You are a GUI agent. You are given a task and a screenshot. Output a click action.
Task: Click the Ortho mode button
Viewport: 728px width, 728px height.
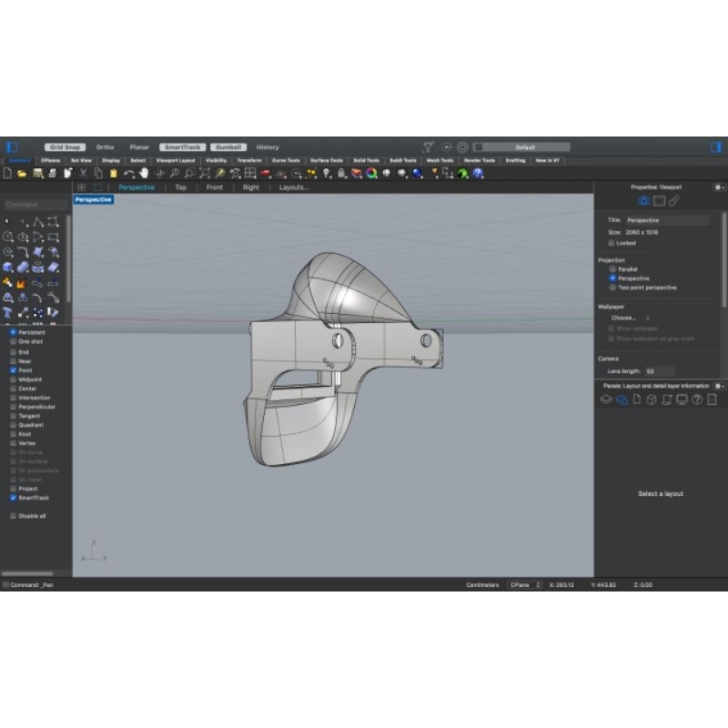click(x=106, y=147)
